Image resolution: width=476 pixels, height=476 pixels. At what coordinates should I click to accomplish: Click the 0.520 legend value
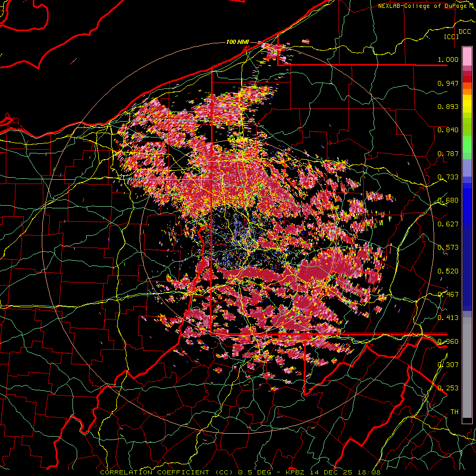[x=448, y=271]
